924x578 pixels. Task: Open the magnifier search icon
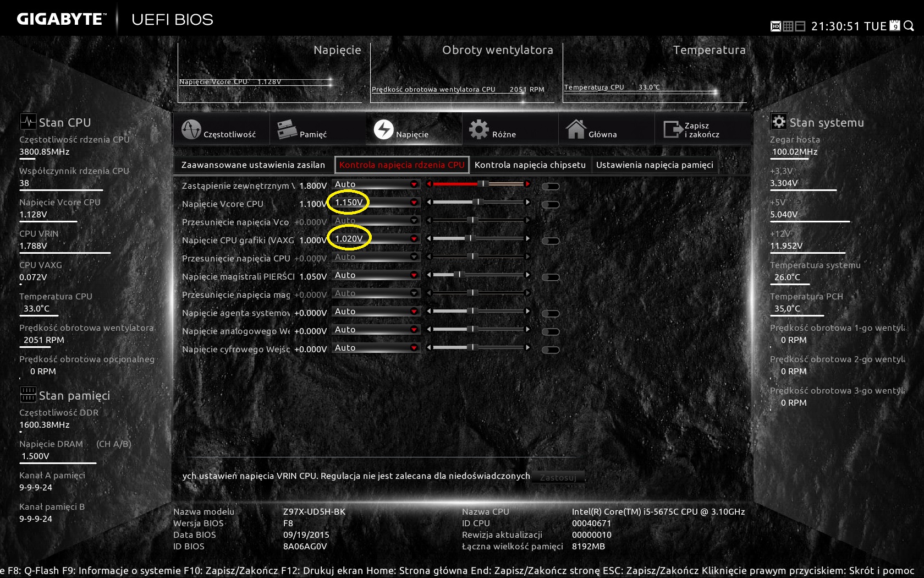pos(909,25)
